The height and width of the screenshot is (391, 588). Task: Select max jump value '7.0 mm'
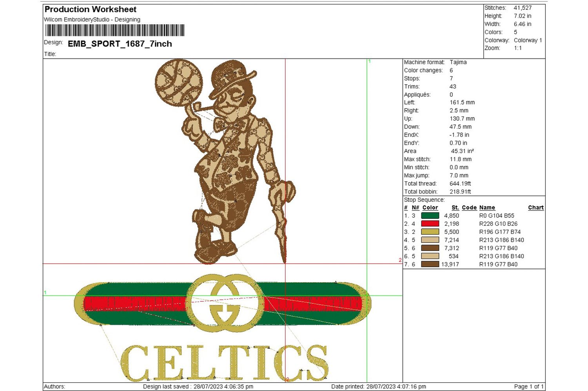[459, 176]
